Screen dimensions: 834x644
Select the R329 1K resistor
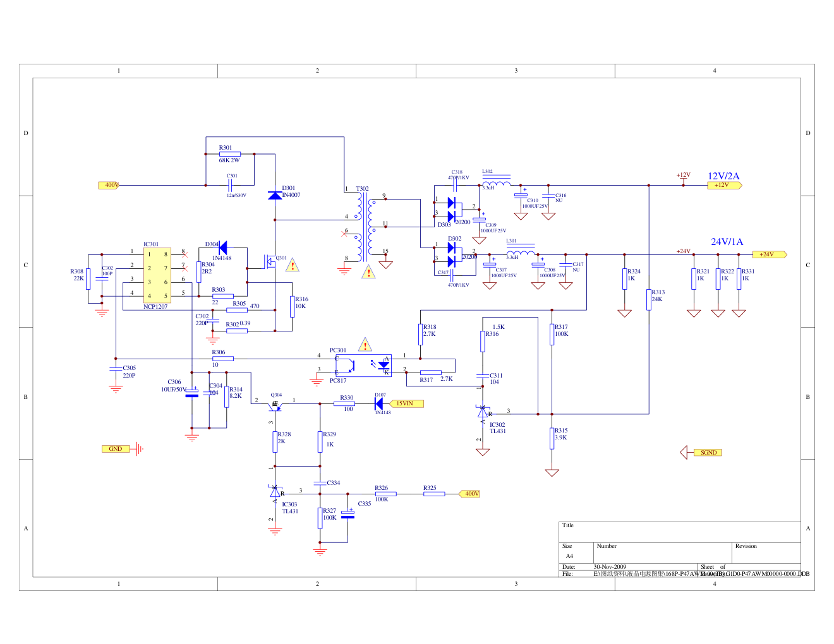pyautogui.click(x=320, y=441)
